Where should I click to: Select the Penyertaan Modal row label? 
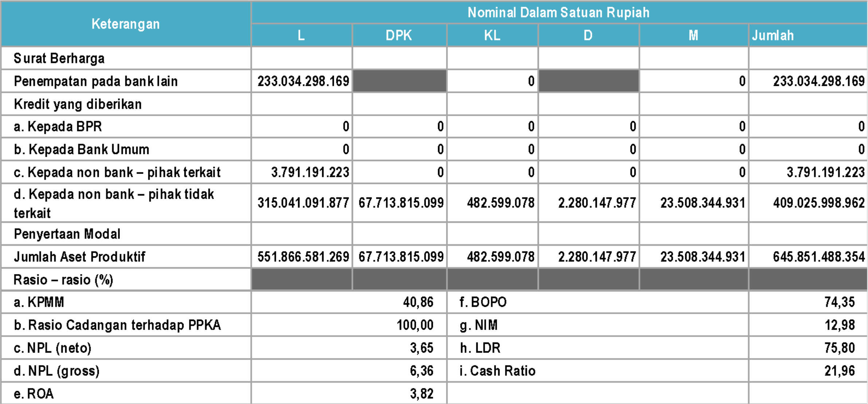[67, 234]
